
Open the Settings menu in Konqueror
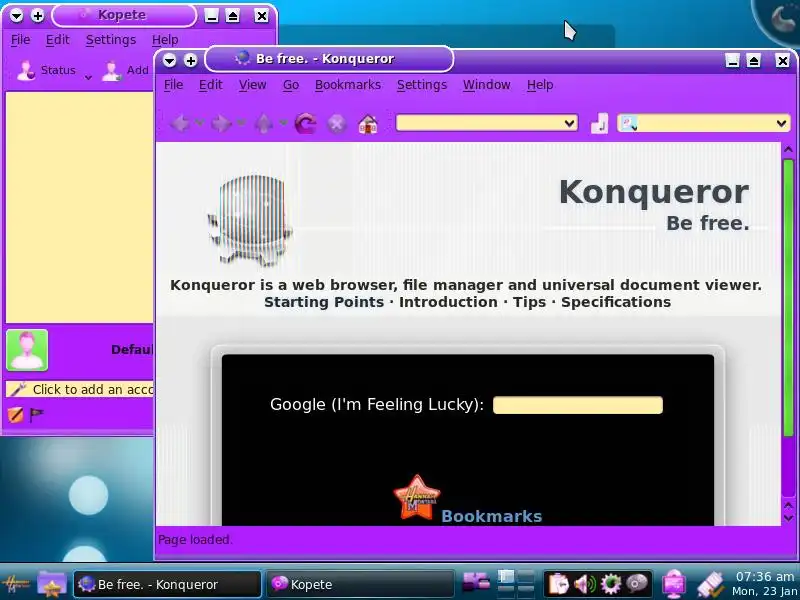click(422, 85)
